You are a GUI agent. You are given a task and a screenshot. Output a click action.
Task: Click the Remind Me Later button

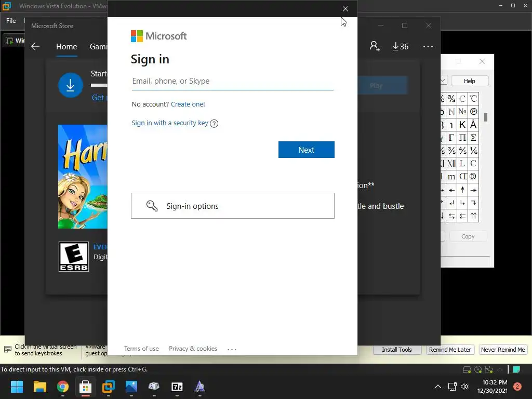[449, 350]
